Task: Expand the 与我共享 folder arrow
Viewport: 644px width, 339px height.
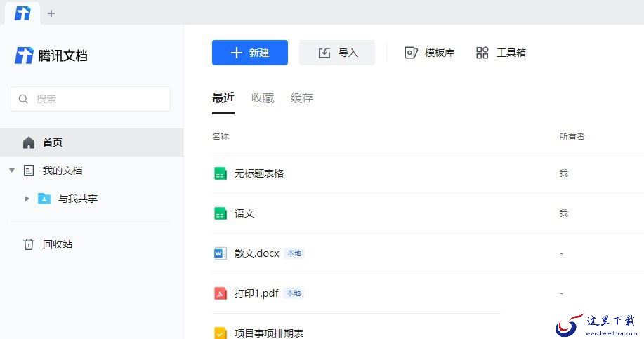Action: coord(27,199)
